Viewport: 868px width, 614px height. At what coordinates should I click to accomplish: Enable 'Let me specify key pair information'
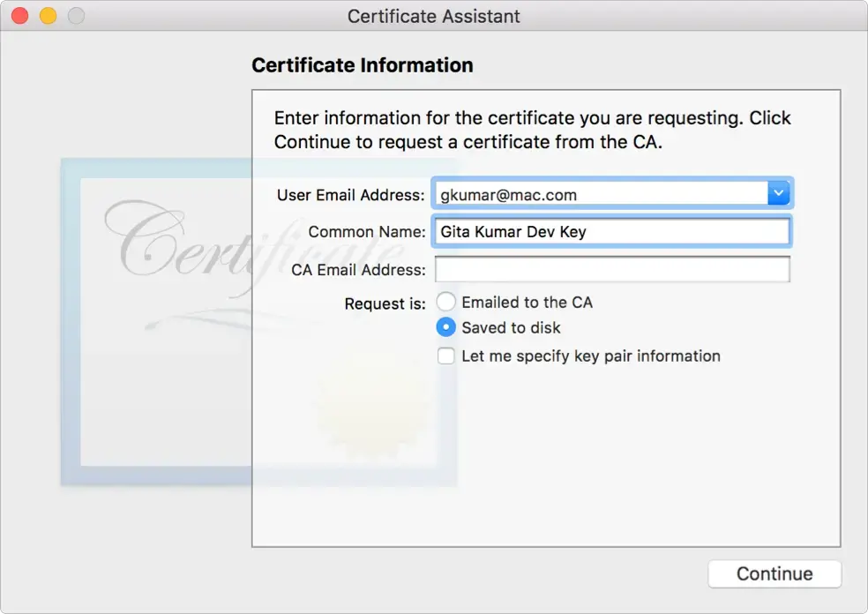pos(446,356)
